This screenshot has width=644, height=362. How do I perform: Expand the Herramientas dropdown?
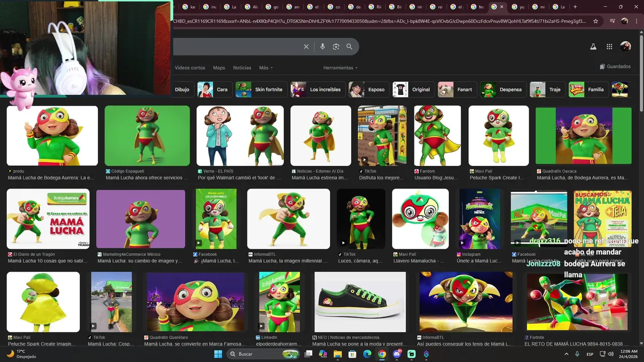(341, 68)
